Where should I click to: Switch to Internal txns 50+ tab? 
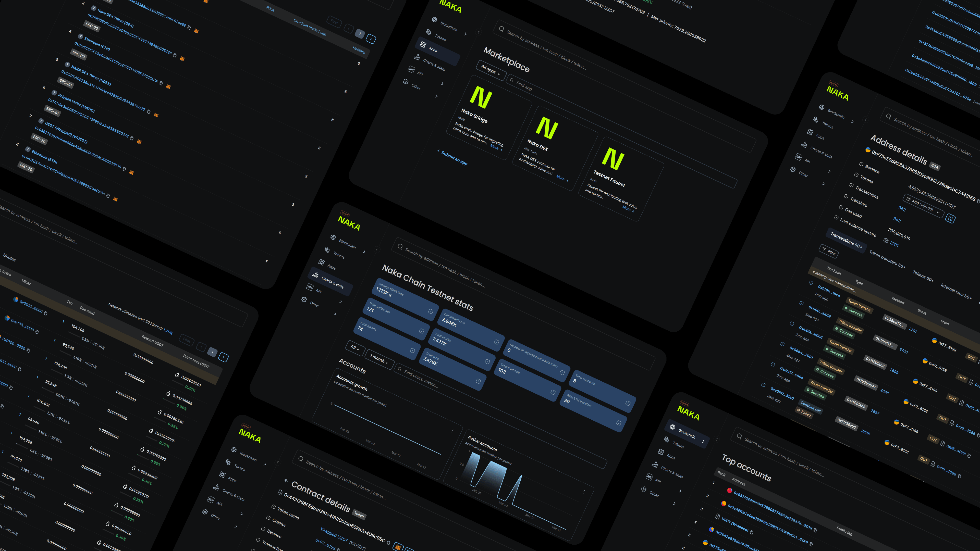pos(956,291)
